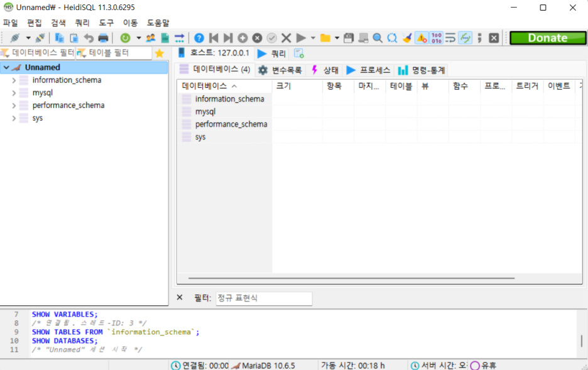Open the 파일 menu
588x370 pixels.
11,23
